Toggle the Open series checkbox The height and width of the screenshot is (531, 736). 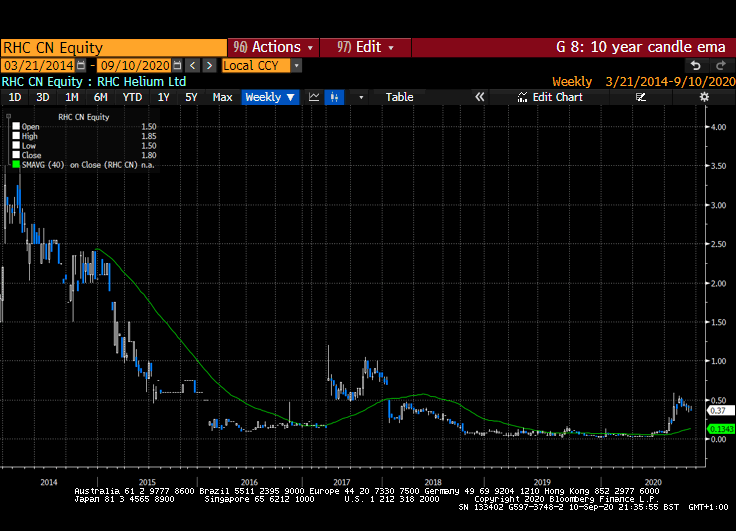pyautogui.click(x=16, y=126)
